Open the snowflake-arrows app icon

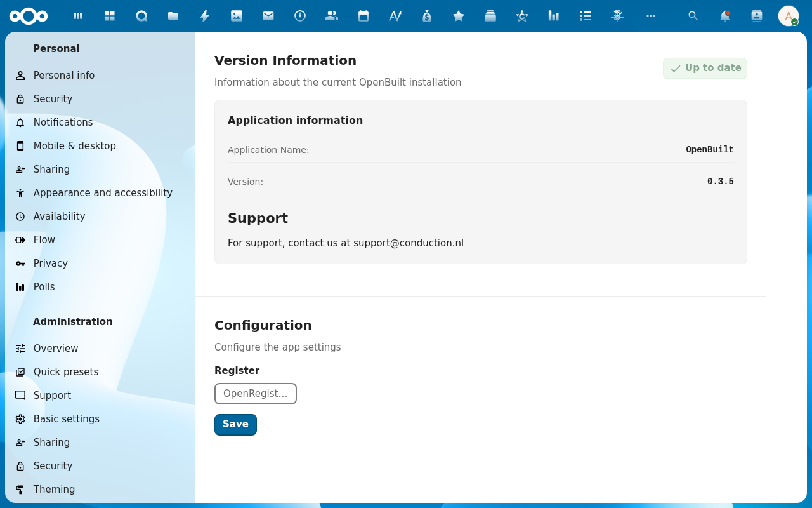[x=617, y=16]
